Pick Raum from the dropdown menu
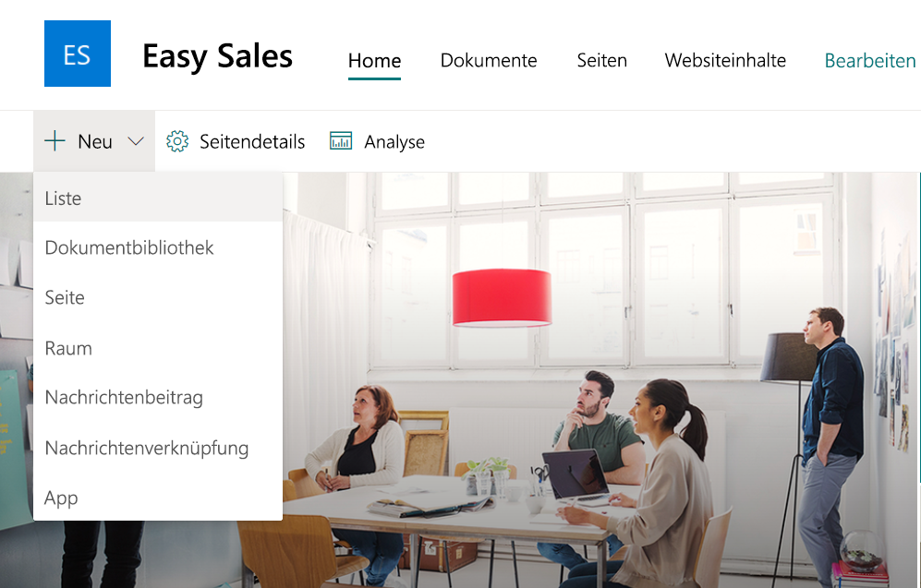 tap(158, 348)
